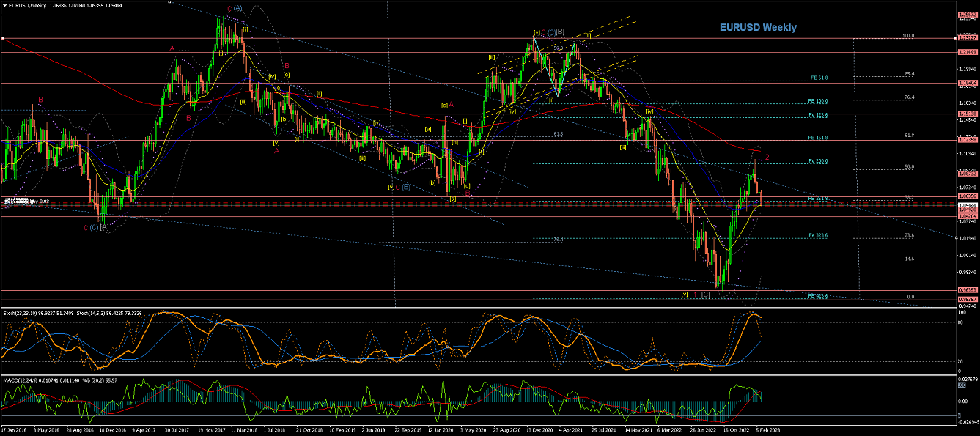Select the 1.08732 price level tag
The height and width of the screenshot is (436, 980).
[x=968, y=174]
